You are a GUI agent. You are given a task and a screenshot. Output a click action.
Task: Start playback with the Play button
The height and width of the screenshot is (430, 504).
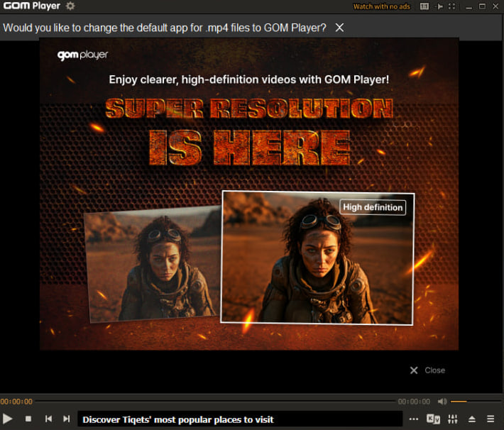tap(7, 419)
